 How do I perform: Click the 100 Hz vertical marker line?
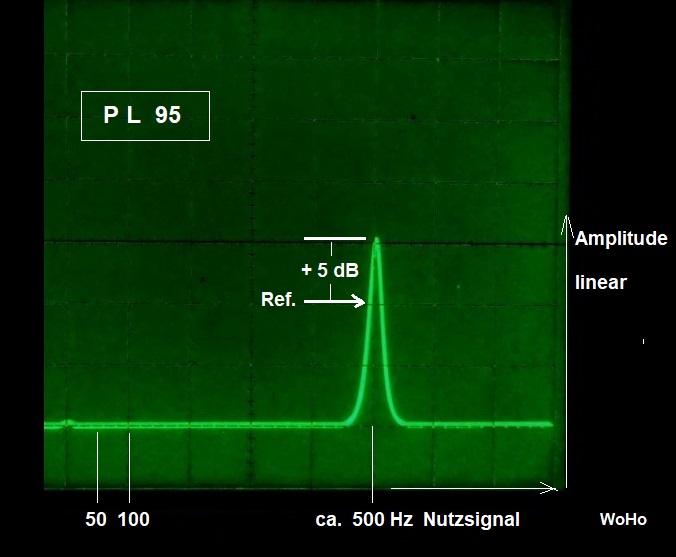pos(130,465)
